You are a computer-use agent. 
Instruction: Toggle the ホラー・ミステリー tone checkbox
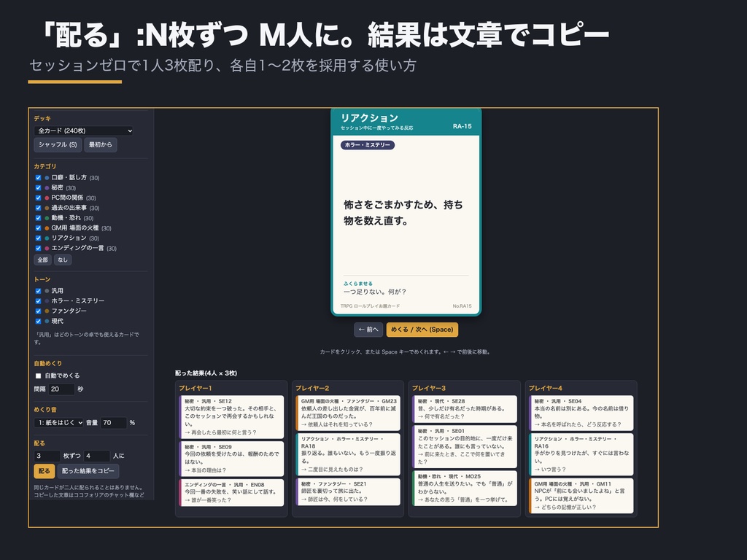pyautogui.click(x=38, y=301)
